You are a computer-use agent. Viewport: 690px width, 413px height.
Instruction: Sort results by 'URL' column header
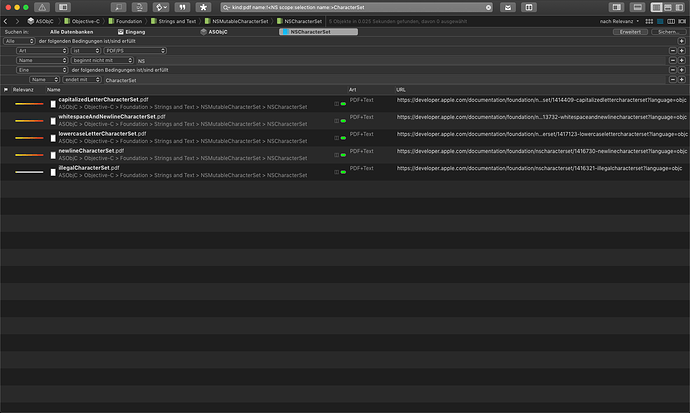[x=400, y=90]
